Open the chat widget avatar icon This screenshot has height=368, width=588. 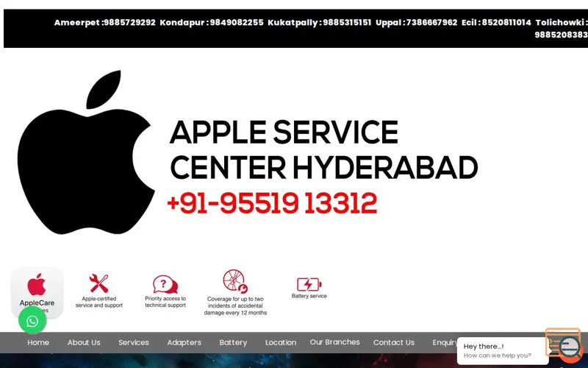570,346
